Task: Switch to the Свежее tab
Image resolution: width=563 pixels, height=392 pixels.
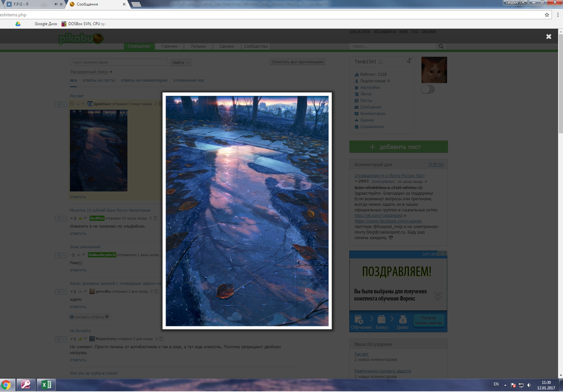Action: [227, 46]
